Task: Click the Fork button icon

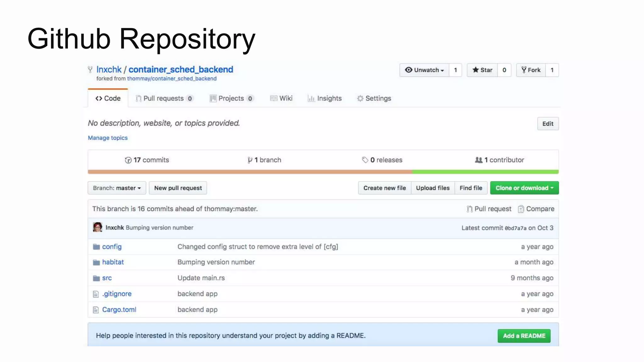Action: tap(524, 70)
